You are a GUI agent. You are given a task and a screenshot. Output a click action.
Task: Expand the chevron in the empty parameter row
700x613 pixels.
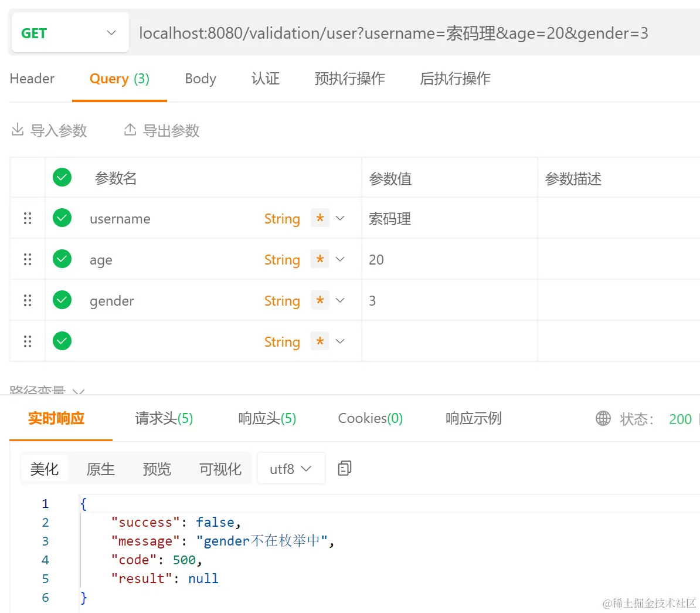(340, 341)
